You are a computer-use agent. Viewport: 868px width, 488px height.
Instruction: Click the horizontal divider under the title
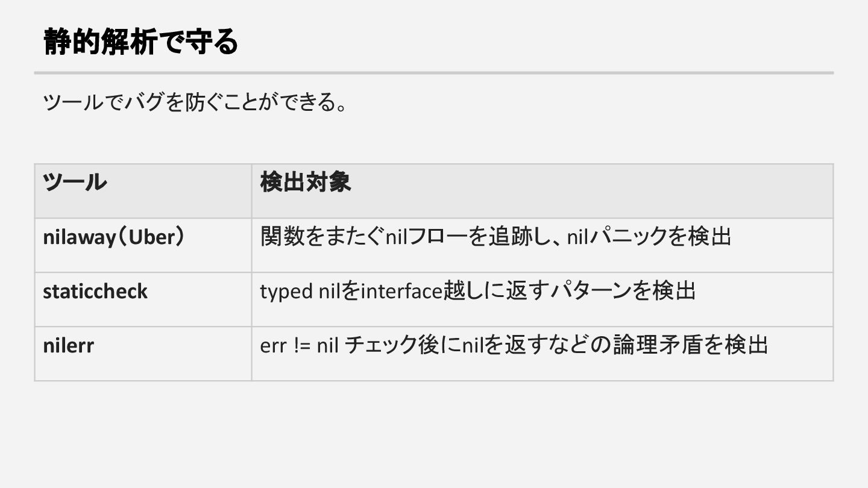434,73
